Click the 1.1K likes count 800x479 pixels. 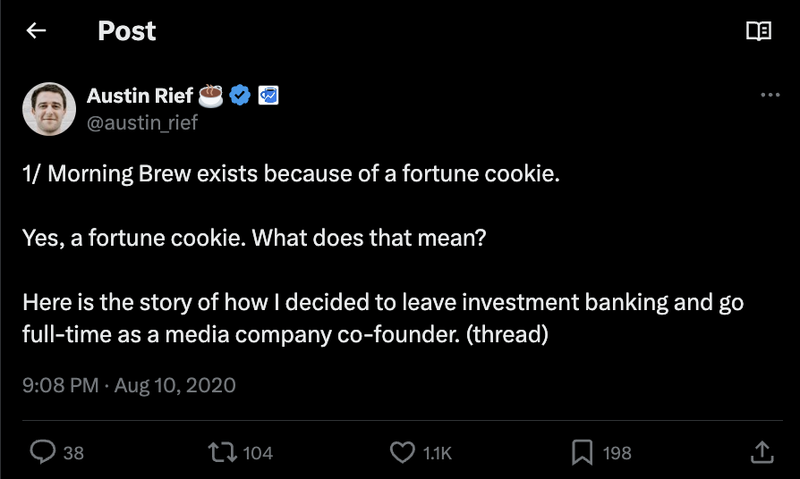(x=437, y=454)
